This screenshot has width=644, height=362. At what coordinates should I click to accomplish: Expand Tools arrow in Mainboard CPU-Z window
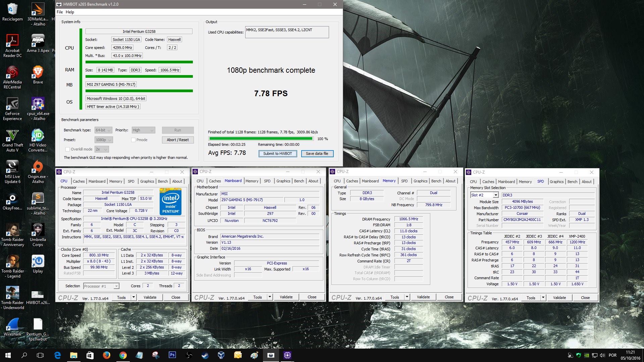270,297
